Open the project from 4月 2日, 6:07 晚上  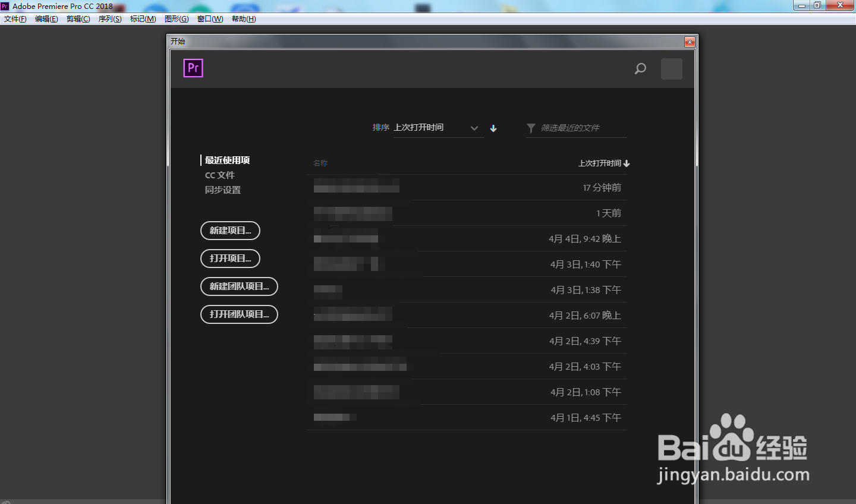tap(467, 316)
